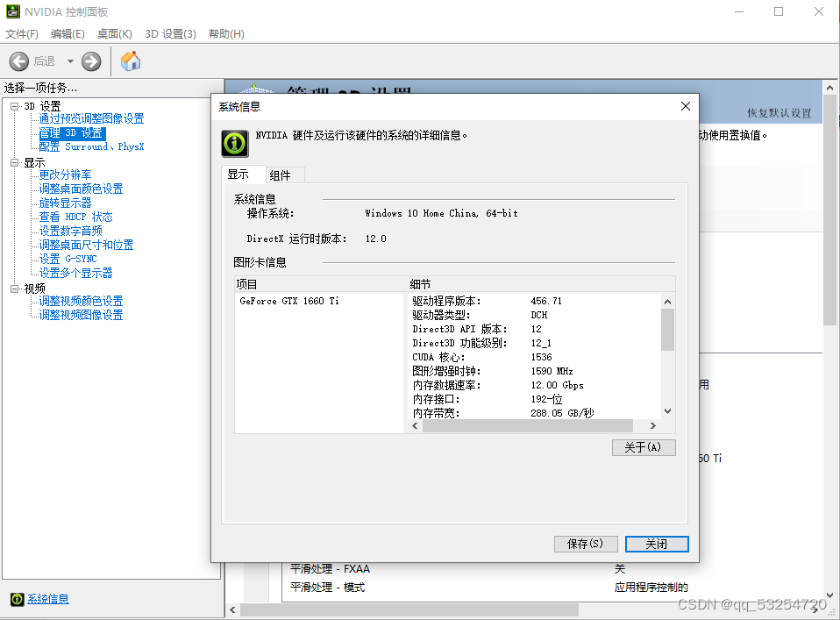Image resolution: width=840 pixels, height=620 pixels.
Task: Select 更改分辨率 in the tree
Action: pos(65,175)
